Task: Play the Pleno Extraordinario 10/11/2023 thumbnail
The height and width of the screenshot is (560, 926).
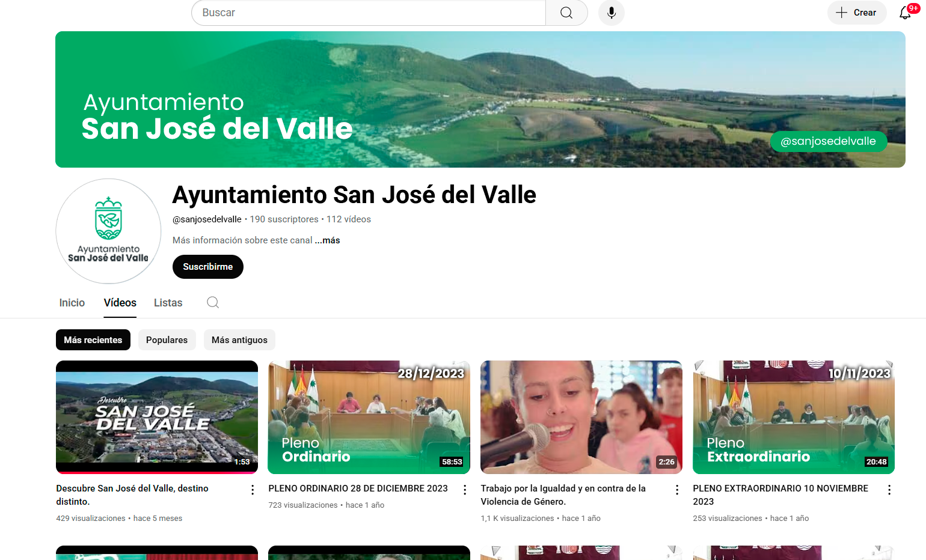Action: [793, 417]
